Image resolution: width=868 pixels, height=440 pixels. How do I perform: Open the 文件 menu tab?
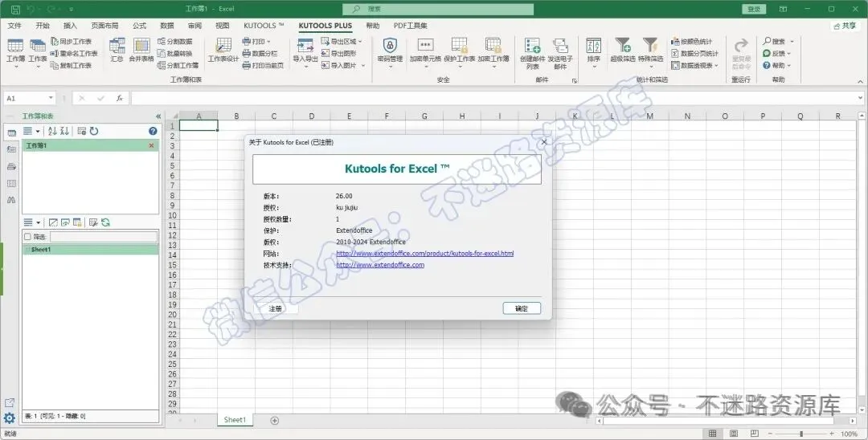pyautogui.click(x=14, y=26)
